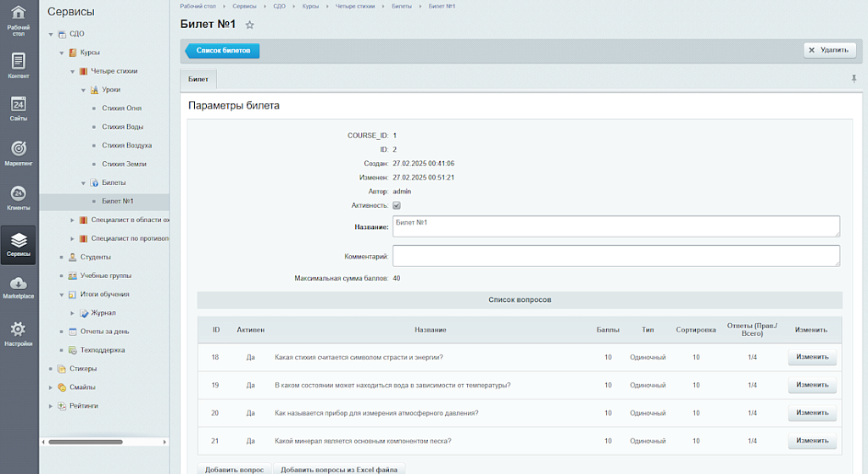The height and width of the screenshot is (474, 868).
Task: Click Изменить for question ID 19
Action: pyautogui.click(x=812, y=385)
